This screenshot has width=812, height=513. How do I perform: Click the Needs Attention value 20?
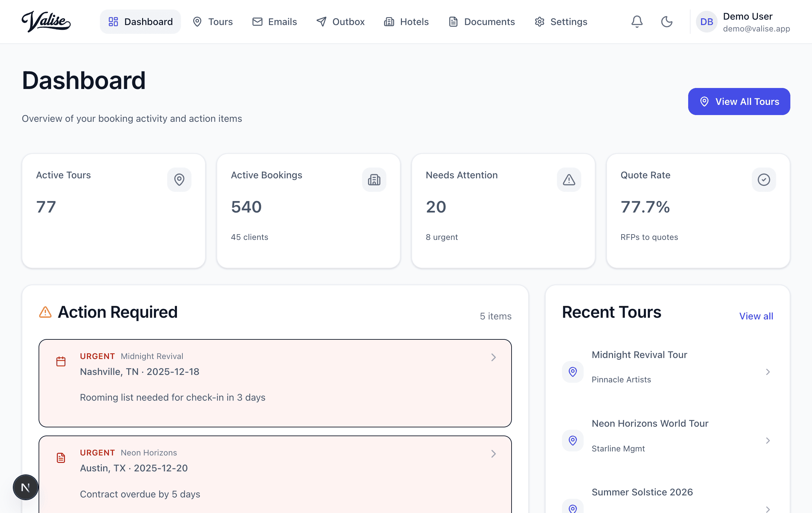pyautogui.click(x=436, y=207)
